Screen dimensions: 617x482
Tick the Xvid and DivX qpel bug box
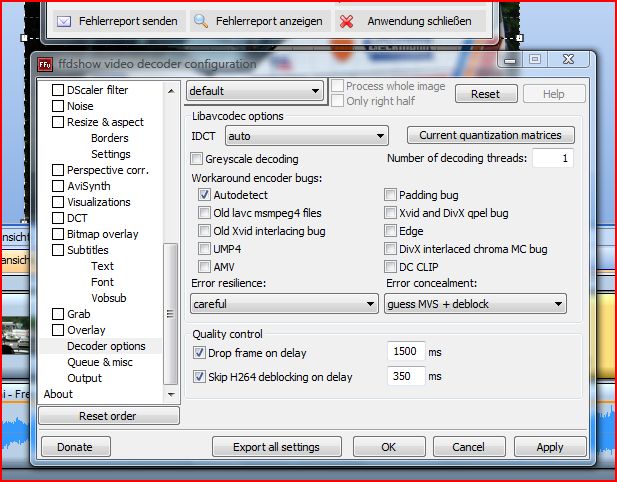(x=391, y=213)
